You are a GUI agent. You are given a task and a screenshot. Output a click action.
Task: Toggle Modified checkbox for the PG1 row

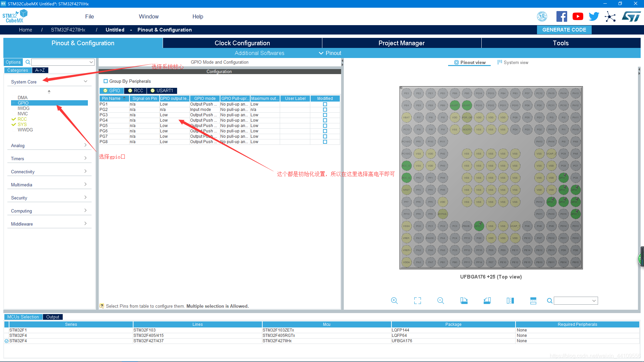[325, 104]
